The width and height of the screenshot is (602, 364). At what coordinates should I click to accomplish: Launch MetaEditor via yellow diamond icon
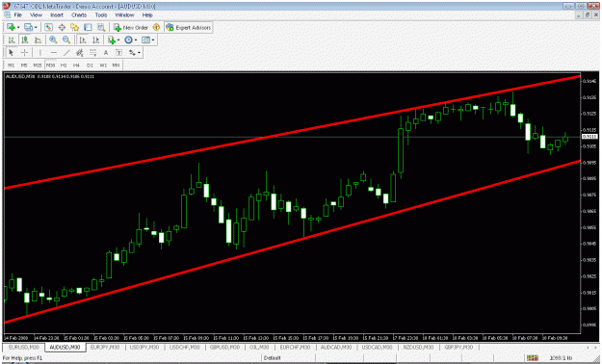[156, 27]
